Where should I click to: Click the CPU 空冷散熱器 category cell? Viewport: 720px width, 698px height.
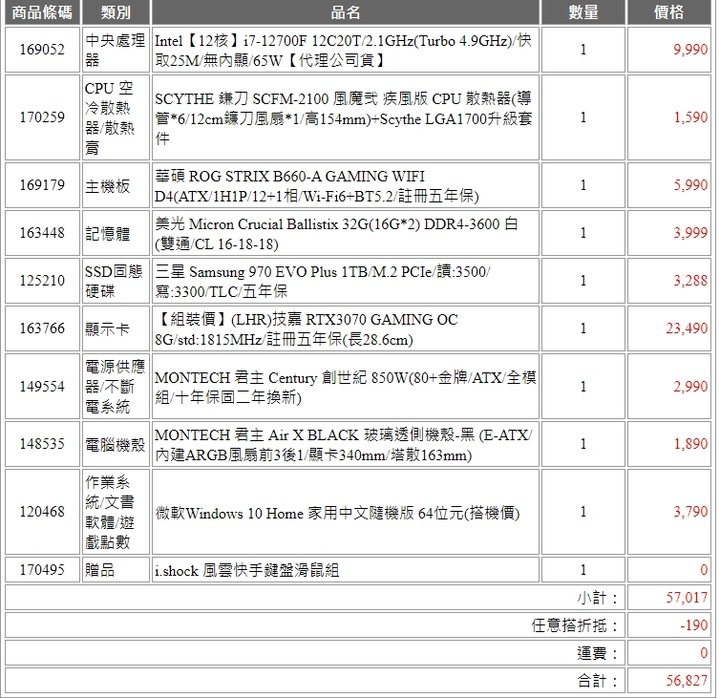click(x=116, y=117)
